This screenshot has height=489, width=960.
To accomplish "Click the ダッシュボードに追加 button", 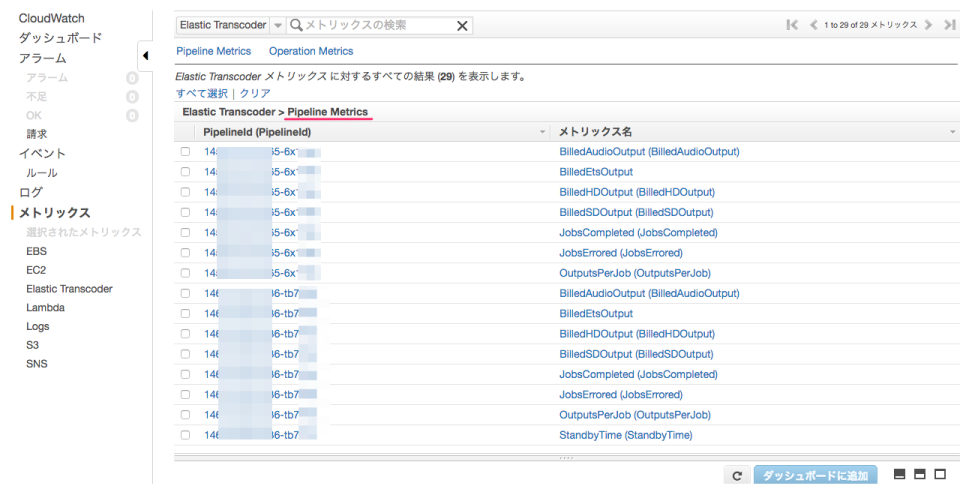I will [815, 476].
